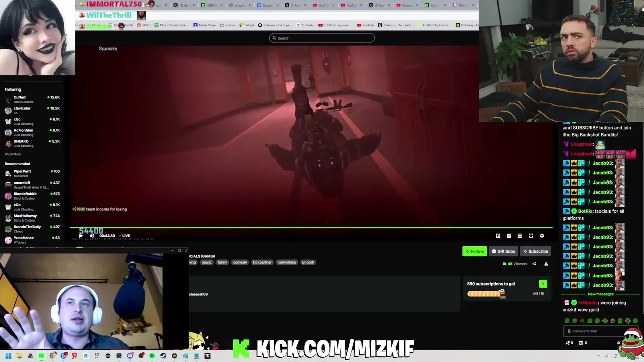Open MaxHolloway recommended channel

[x=32, y=218]
